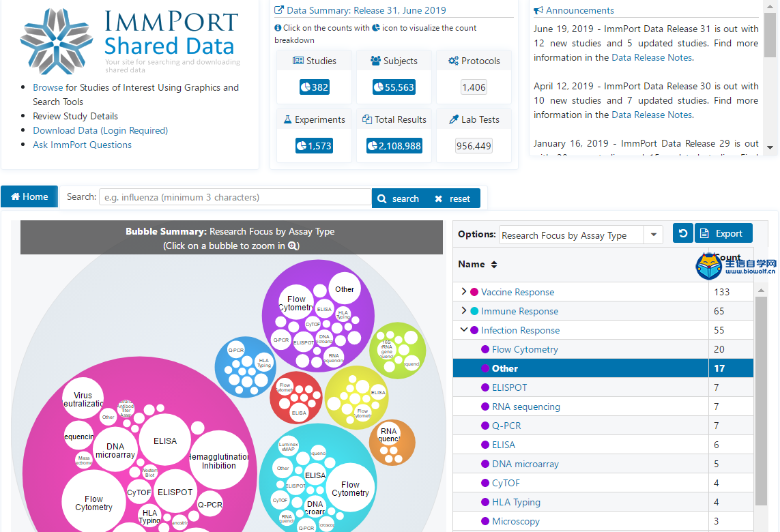Visualize the Subjects count 55,563 breakdown

click(394, 87)
